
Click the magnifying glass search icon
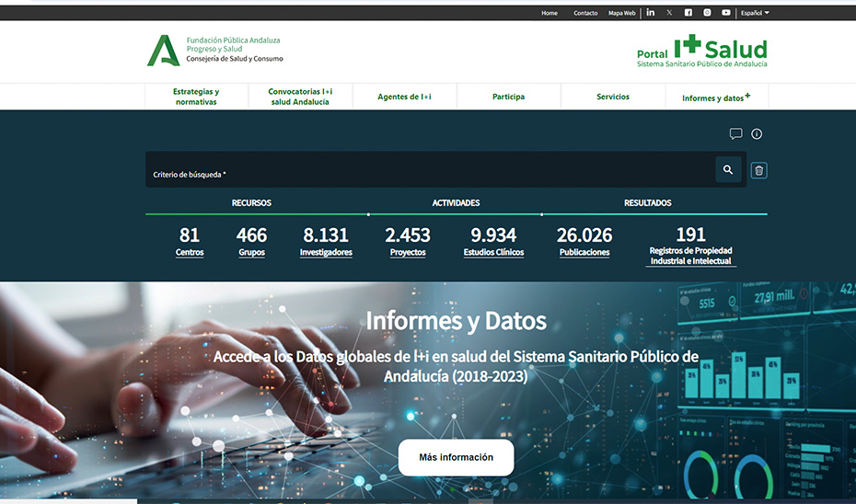tap(728, 170)
